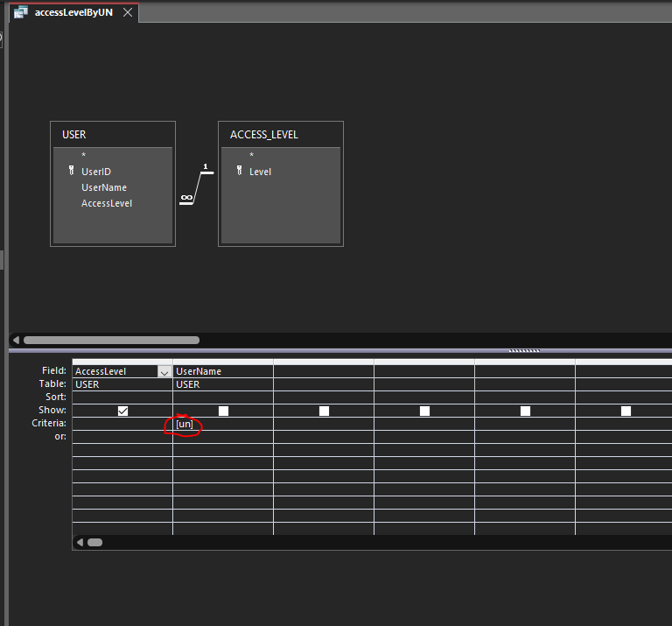This screenshot has height=626, width=672.
Task: Click the USER Table cell under AccessLevel
Action: [x=122, y=384]
